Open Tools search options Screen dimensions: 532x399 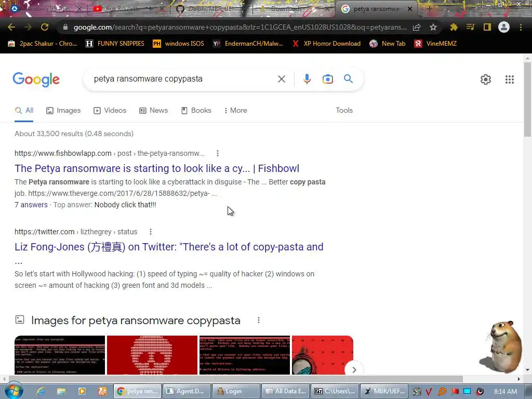coord(344,111)
